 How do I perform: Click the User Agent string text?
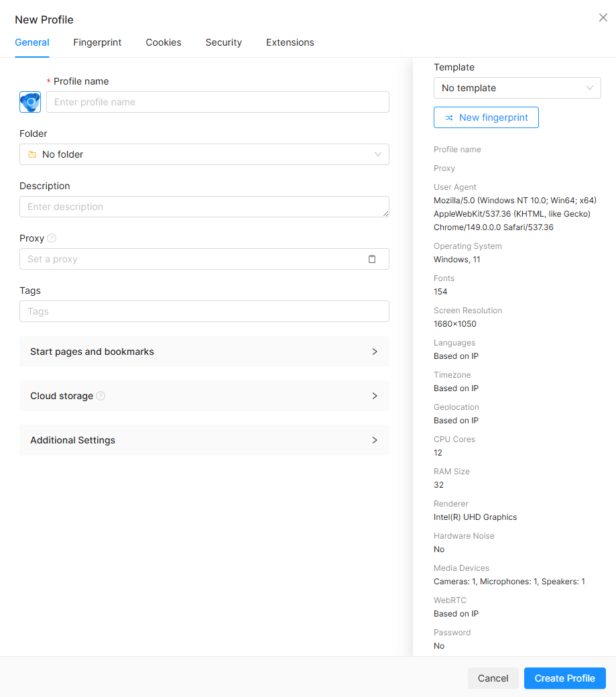[515, 214]
